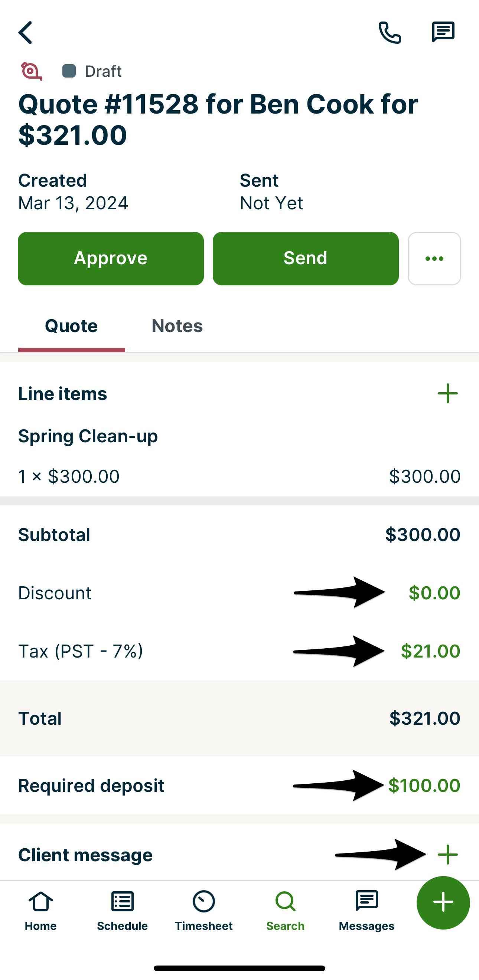Screen dimensions: 479x980
Task: Add a new line item with plus icon
Action: point(447,393)
